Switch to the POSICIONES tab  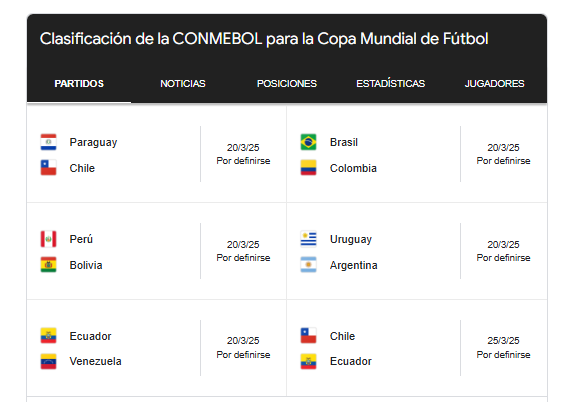tap(287, 83)
